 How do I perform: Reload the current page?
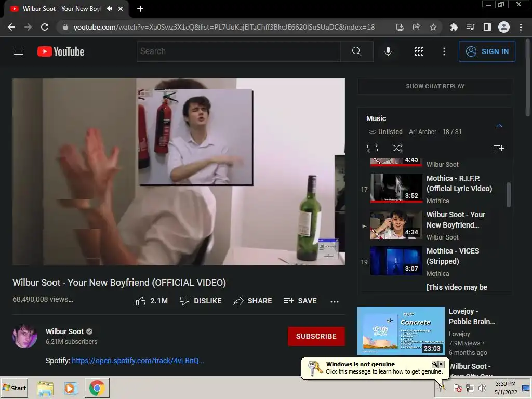(45, 27)
